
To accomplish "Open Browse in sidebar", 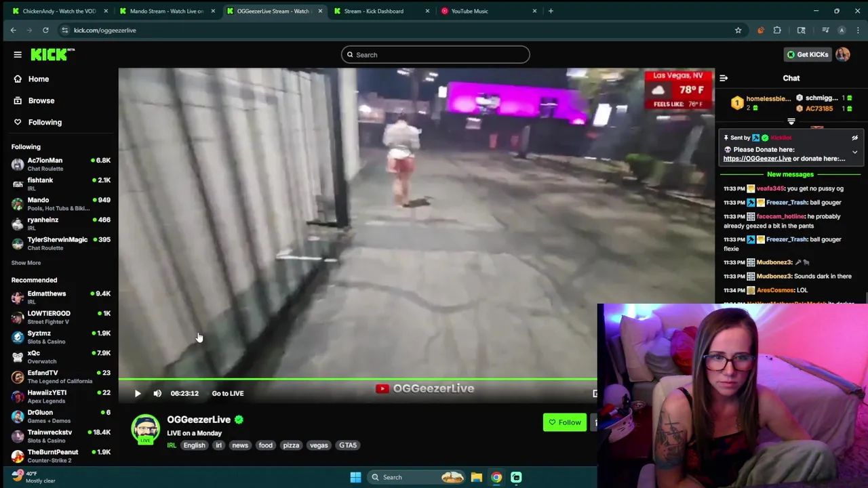I will (41, 100).
